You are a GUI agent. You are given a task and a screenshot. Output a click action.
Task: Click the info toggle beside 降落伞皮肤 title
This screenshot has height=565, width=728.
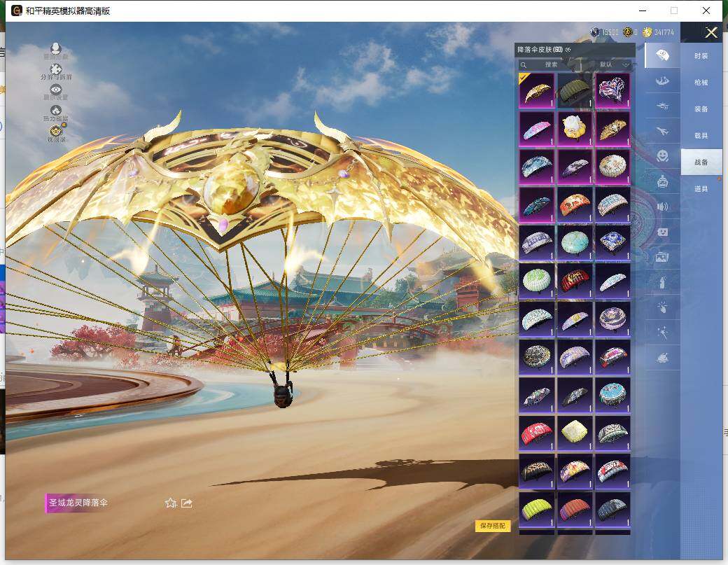pyautogui.click(x=568, y=50)
